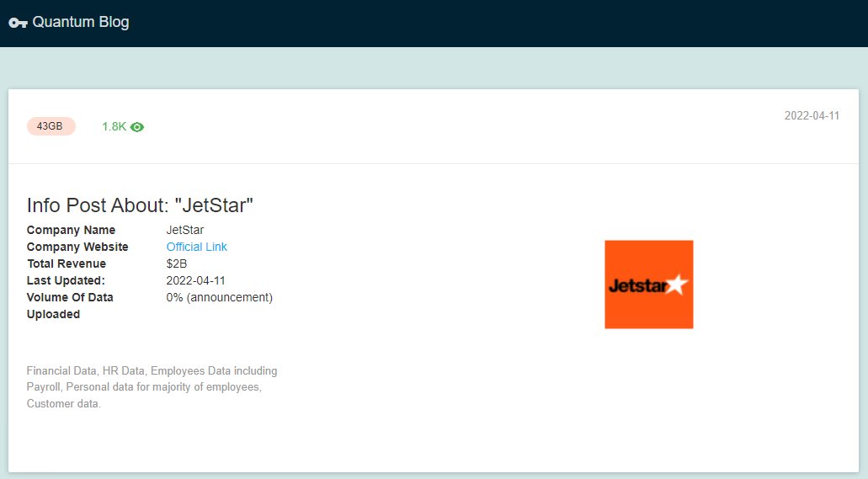Click the Financial Data, HR Data description paragraph

(152, 387)
